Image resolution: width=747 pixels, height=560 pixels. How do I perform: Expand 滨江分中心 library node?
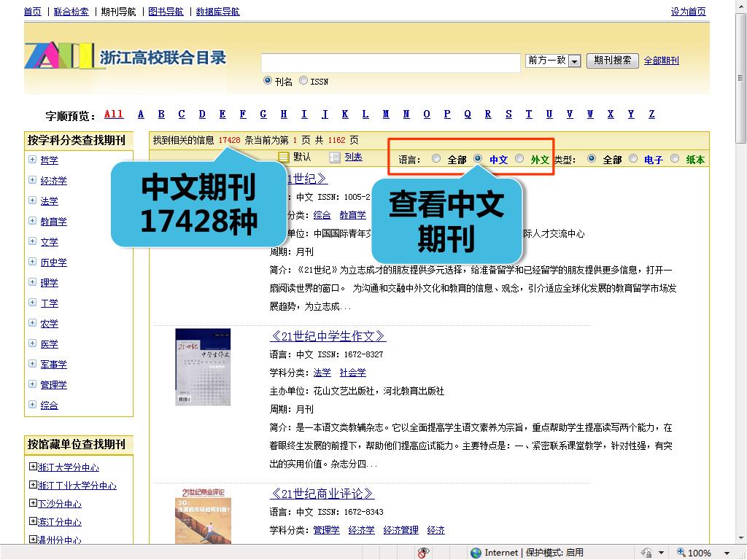[x=33, y=521]
